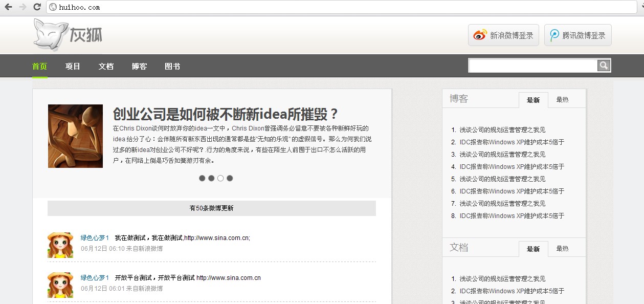Screen dimensions: 644x304
Task: Show the 有50条微博更新 notification bar
Action: [x=211, y=208]
